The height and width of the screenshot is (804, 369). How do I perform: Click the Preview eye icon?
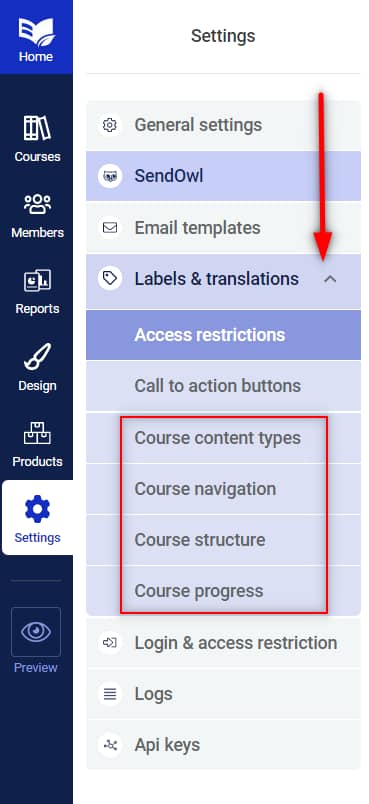pos(36,632)
